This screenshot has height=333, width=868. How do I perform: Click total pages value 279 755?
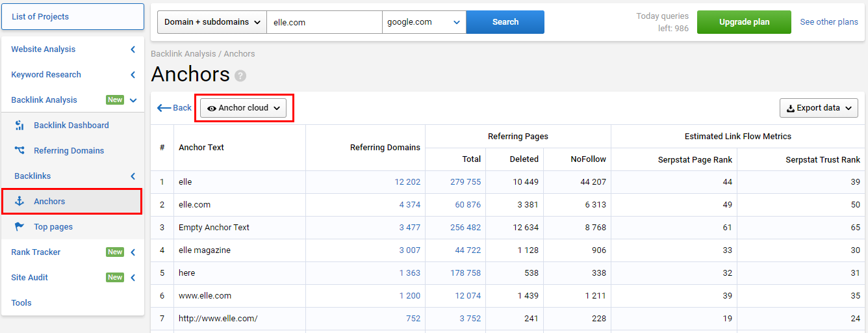pos(466,182)
